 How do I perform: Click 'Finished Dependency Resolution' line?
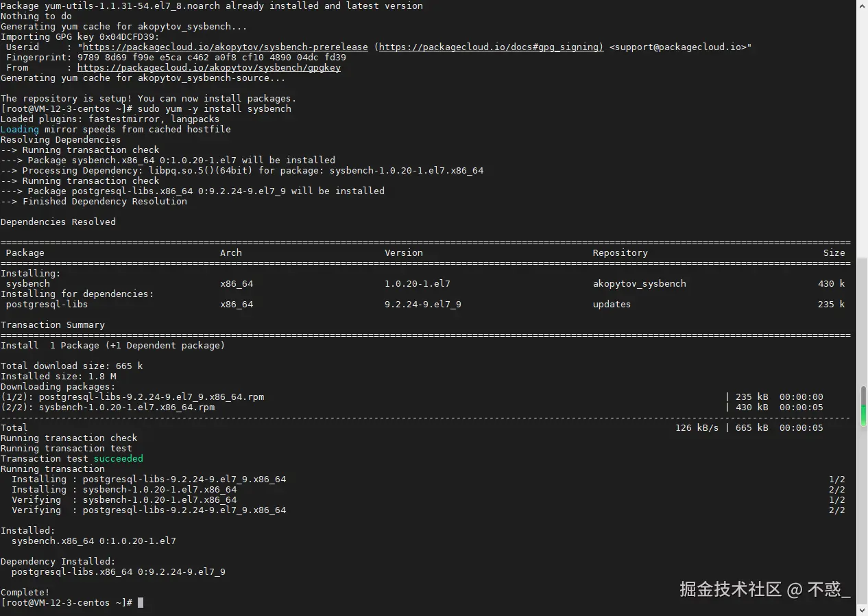coord(94,202)
